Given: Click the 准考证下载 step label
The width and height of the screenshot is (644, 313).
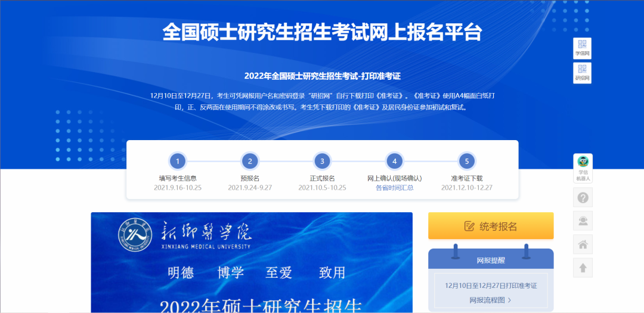Looking at the screenshot, I should [x=466, y=178].
